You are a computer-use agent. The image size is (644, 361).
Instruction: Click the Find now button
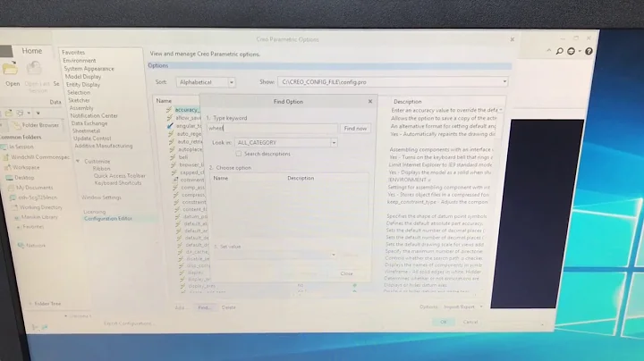point(355,129)
